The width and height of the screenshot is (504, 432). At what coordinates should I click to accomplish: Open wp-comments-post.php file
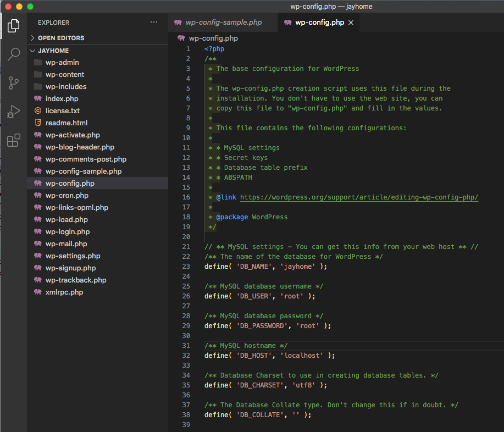(97, 159)
